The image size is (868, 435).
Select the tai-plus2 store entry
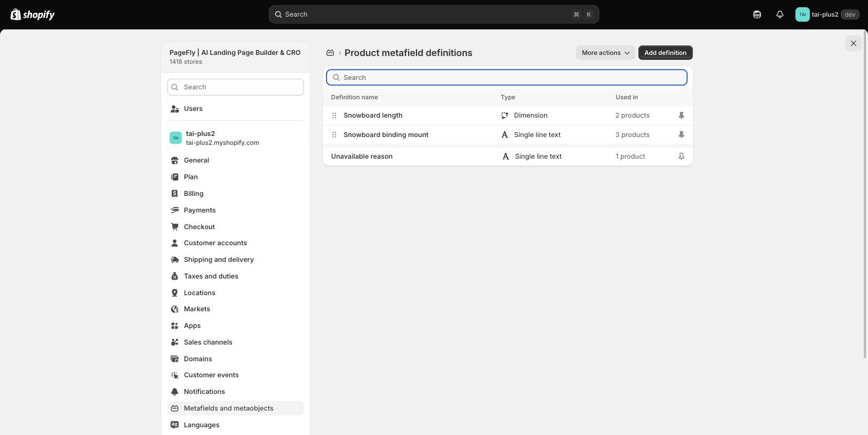coord(235,138)
